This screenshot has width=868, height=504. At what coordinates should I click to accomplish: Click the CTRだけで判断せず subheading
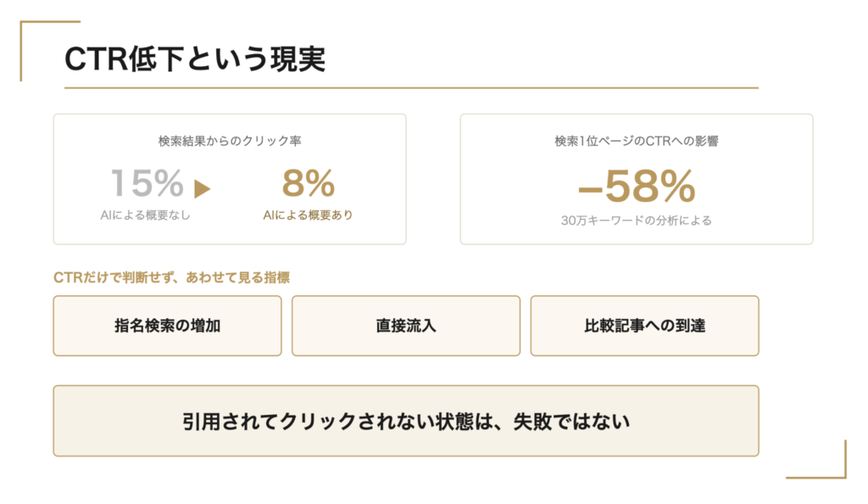pos(171,277)
